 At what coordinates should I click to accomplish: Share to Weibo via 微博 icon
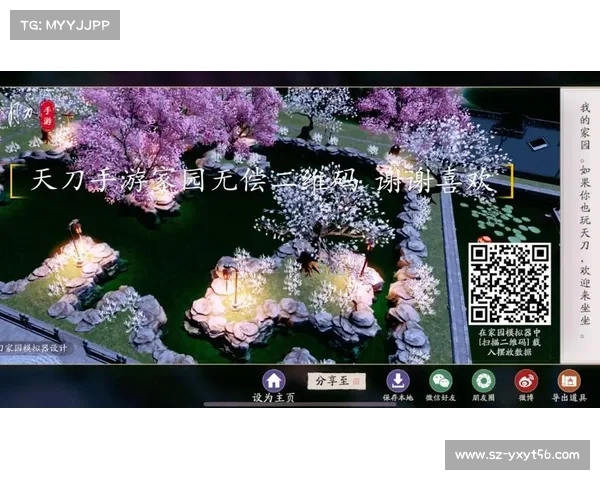pos(526,381)
